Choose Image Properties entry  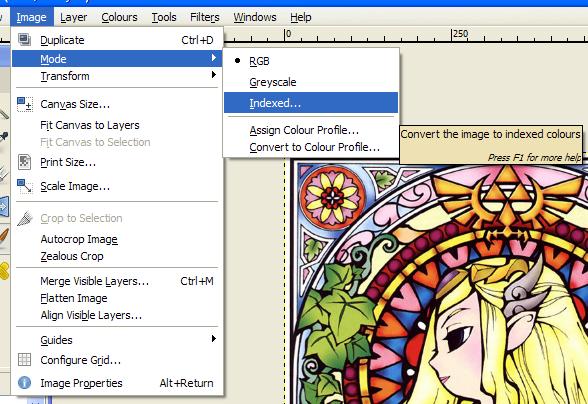coord(117,383)
